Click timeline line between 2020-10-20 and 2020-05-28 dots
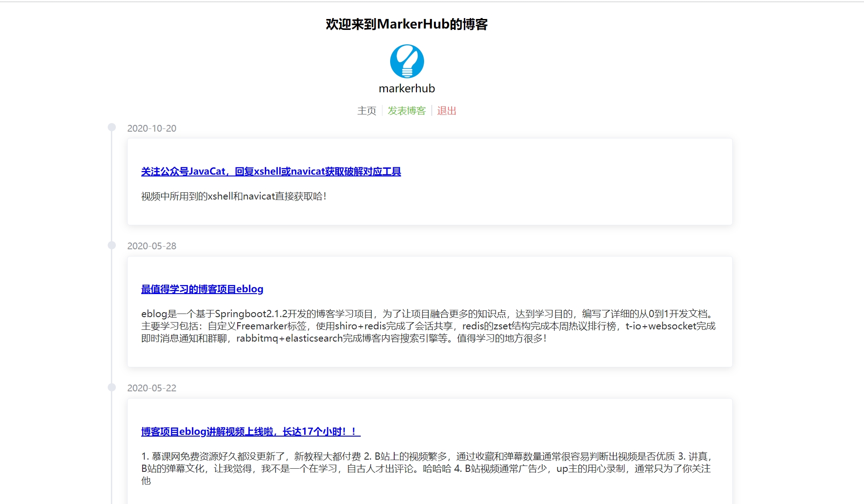The image size is (864, 504). [x=112, y=186]
